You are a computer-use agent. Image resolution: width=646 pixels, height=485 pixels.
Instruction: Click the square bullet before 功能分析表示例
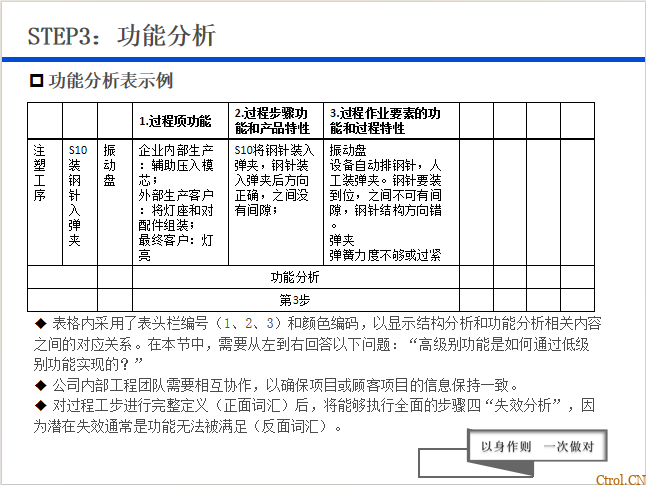pos(36,80)
